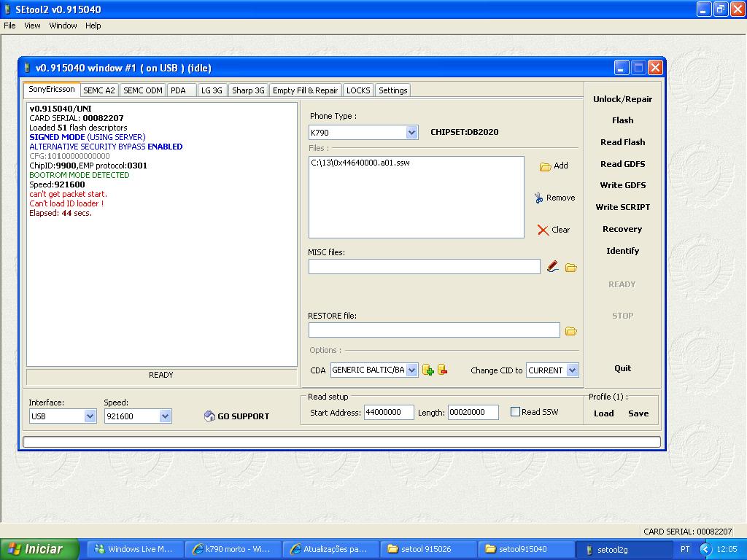Click the PT language indicator in taskbar

coord(684,550)
